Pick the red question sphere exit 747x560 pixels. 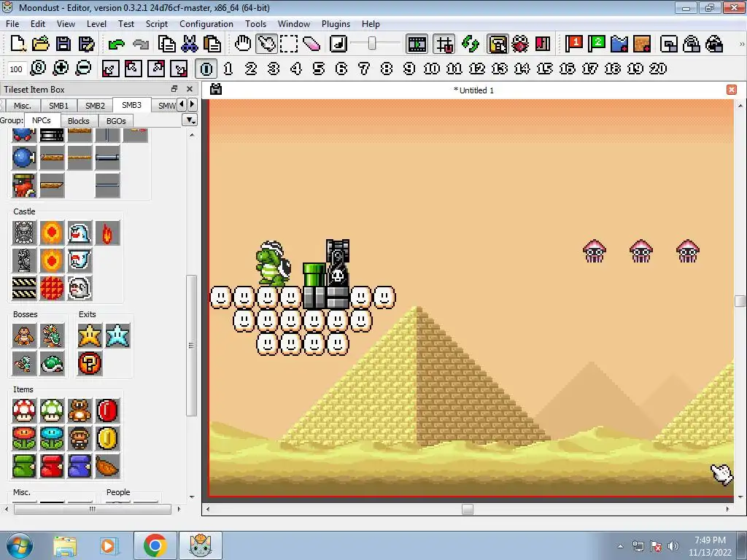click(x=90, y=363)
